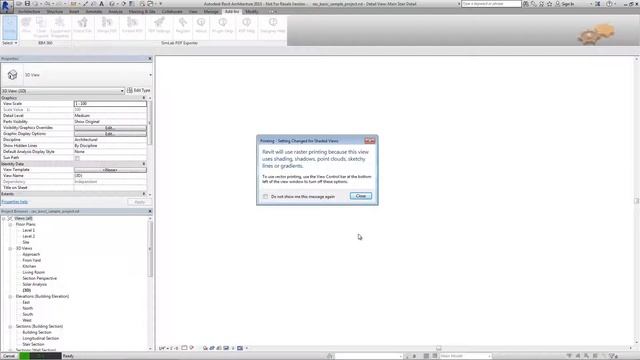Image resolution: width=640 pixels, height=360 pixels.
Task: Collapse the Floor Plans tree node
Action: 10,224
